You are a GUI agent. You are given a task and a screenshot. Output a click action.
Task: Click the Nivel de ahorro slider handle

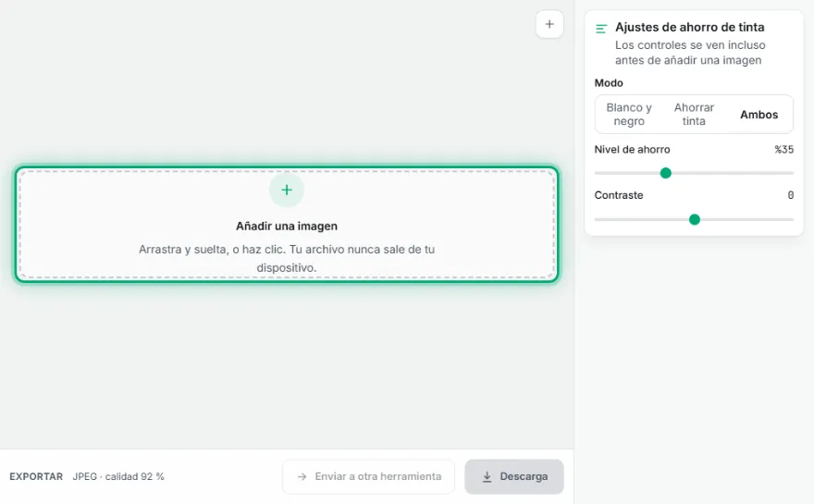coord(665,173)
